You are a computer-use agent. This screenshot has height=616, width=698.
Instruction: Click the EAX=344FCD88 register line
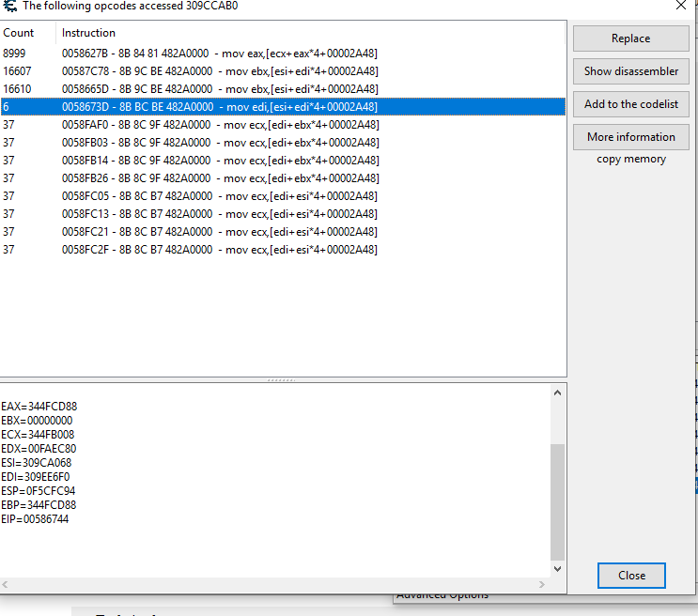39,407
